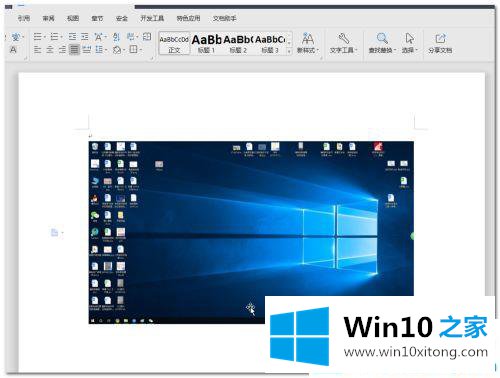The height and width of the screenshot is (378, 500).
Task: Click the line spacing icon
Action: [x=99, y=50]
